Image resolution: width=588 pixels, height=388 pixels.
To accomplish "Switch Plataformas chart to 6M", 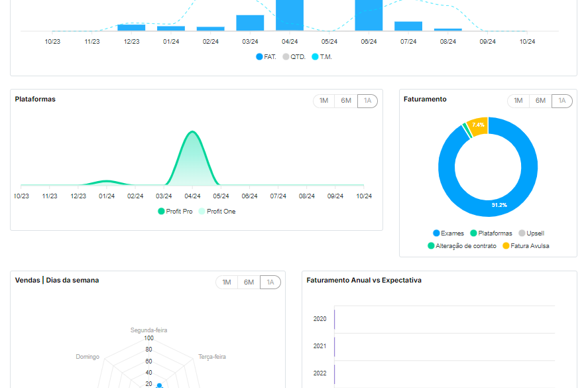I will (346, 101).
